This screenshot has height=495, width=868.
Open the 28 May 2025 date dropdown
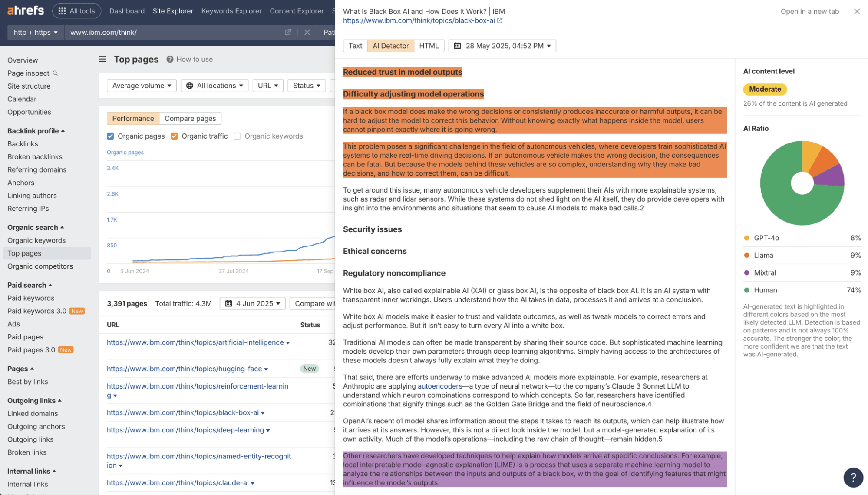502,46
